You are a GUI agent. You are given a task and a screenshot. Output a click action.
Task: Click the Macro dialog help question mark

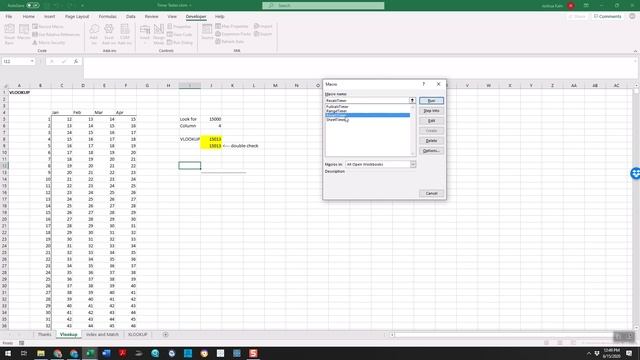pyautogui.click(x=424, y=84)
